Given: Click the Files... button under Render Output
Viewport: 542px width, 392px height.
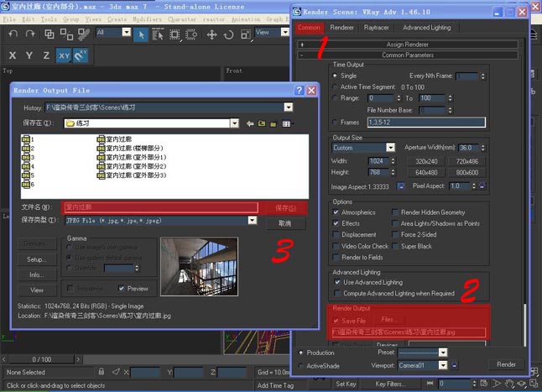Looking at the screenshot, I should coord(388,320).
